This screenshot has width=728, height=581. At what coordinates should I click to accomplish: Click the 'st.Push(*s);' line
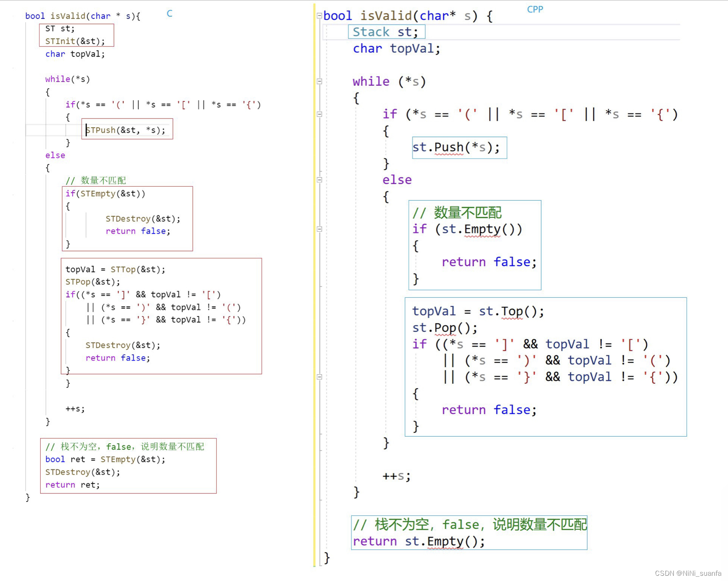456,147
